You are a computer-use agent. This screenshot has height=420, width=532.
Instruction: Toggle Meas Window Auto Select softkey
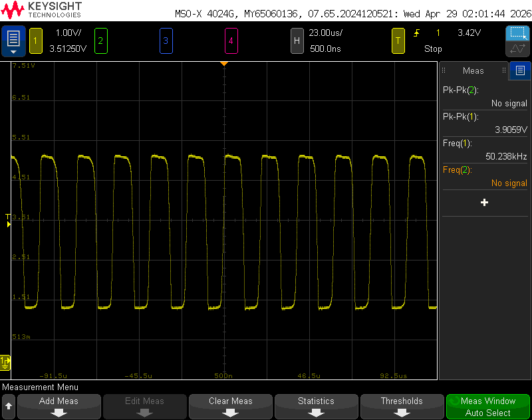(488, 407)
